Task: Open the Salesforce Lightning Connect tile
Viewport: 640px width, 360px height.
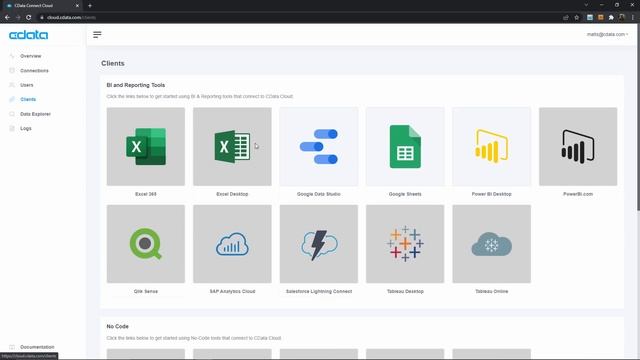Action: [319, 244]
